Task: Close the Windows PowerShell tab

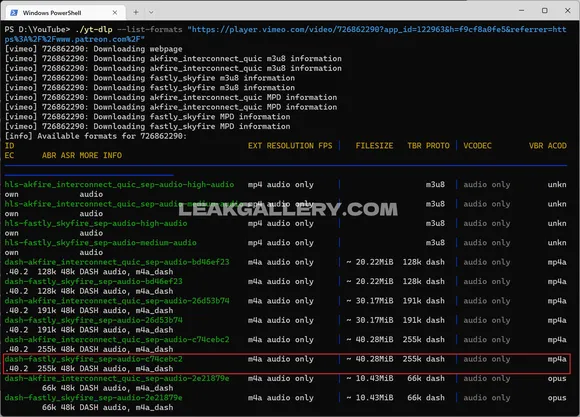Action: point(115,13)
